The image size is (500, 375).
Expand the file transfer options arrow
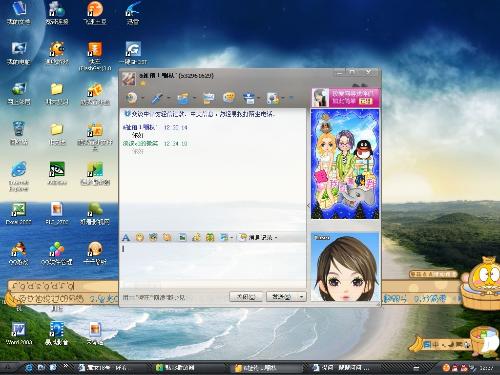195,98
